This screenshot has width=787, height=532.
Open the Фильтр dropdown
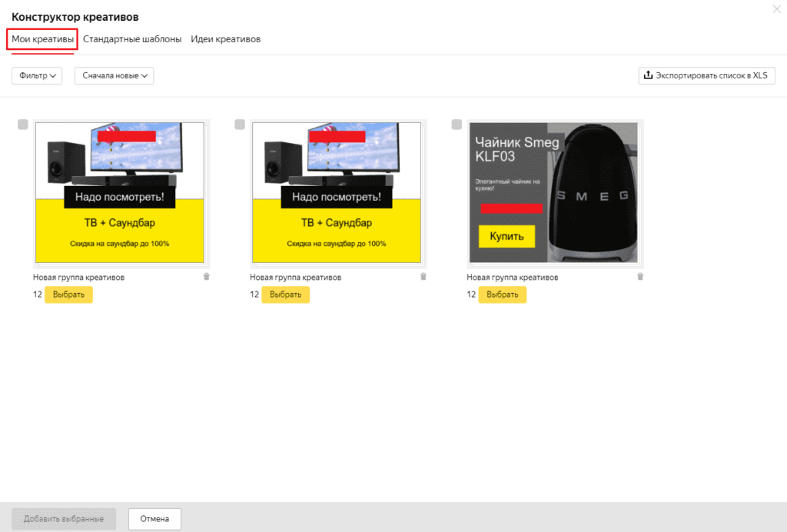coord(37,76)
